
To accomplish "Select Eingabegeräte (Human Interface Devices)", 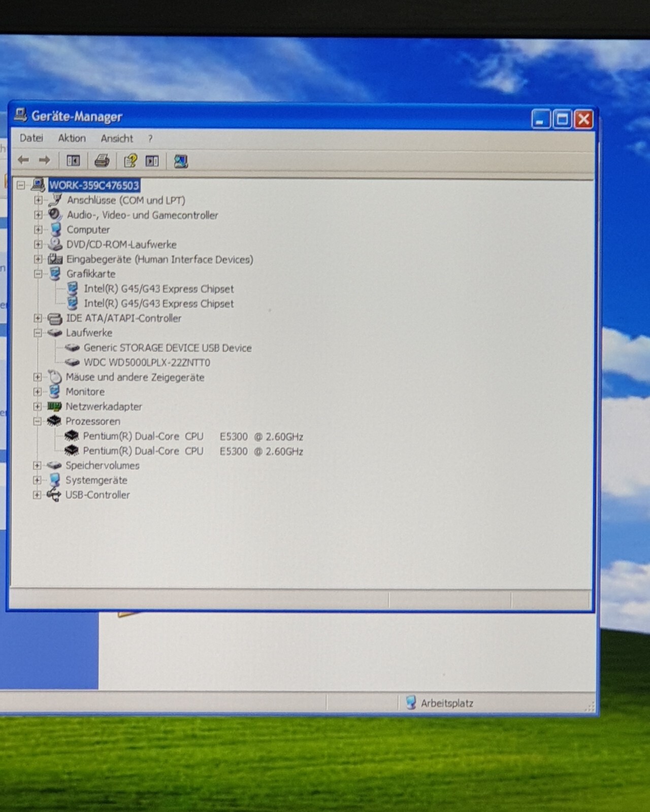I will pyautogui.click(x=159, y=259).
